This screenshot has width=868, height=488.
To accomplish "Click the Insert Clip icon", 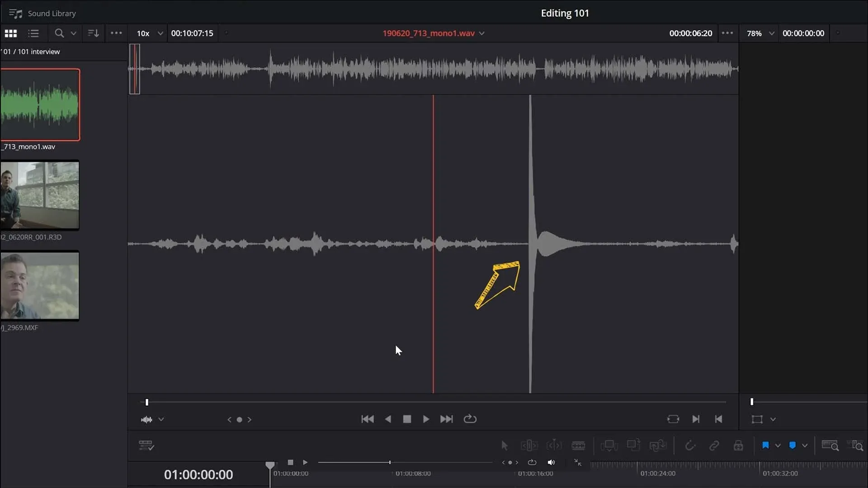I will (x=609, y=446).
